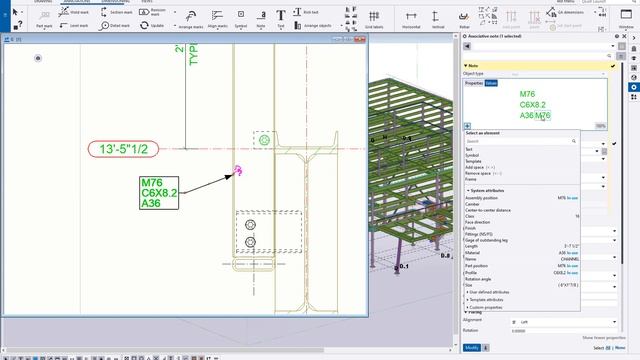Screen dimensions: 640x360
Task: Click the Rich text tool
Action: point(306,12)
